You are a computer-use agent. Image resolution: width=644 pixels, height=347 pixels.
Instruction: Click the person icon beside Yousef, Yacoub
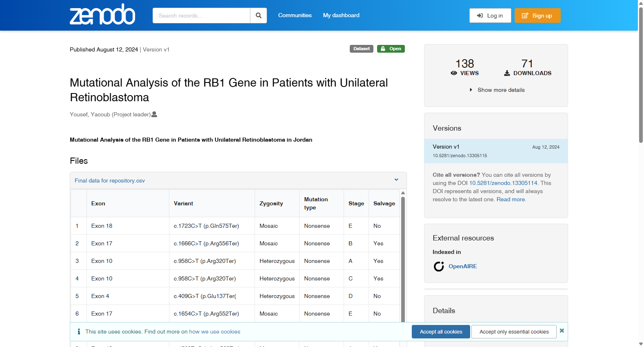(x=154, y=114)
